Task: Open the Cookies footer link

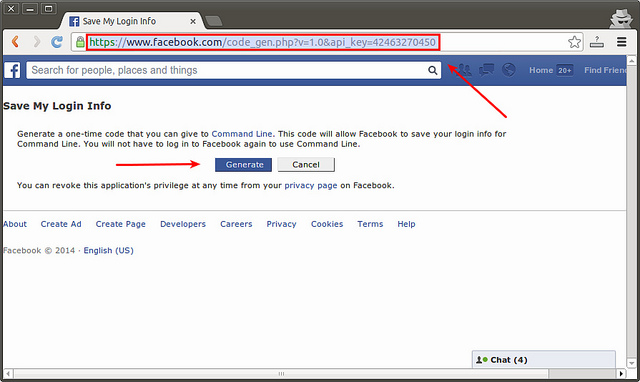Action: tap(327, 224)
